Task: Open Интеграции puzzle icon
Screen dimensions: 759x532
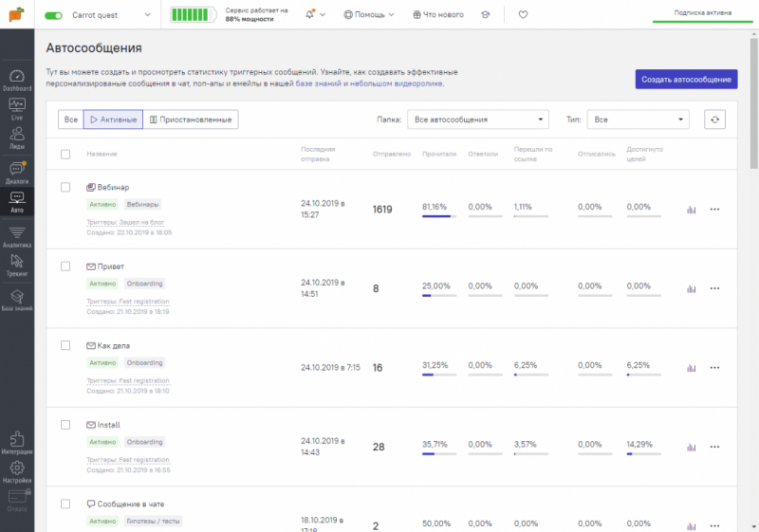Action: [16, 443]
